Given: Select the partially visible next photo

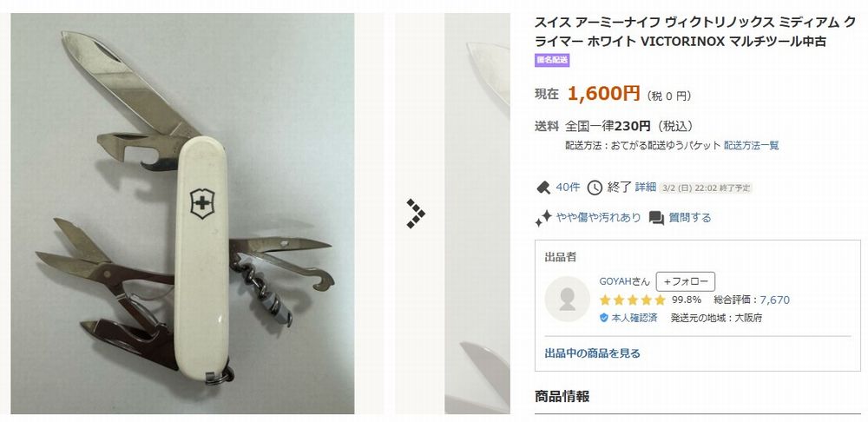Looking at the screenshot, I should (x=477, y=214).
